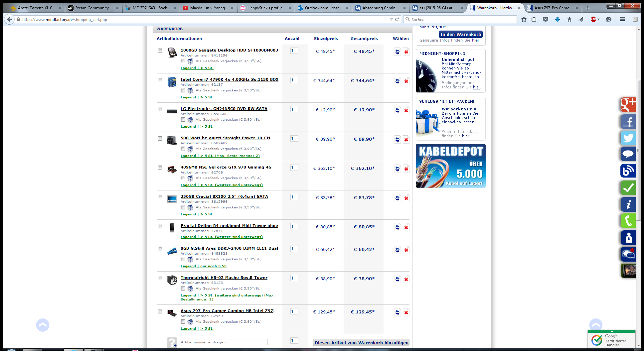Switch to the MSI Z97-G43 tab

[151, 8]
